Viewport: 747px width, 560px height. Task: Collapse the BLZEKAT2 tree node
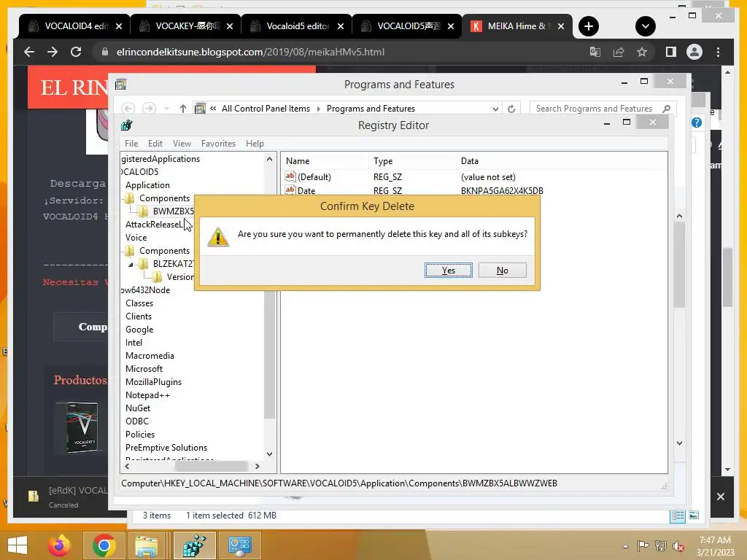click(x=131, y=264)
